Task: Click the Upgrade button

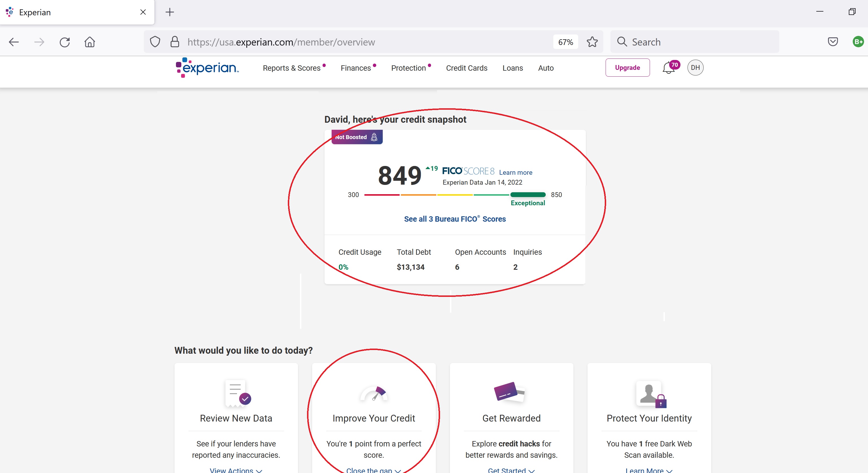Action: pyautogui.click(x=627, y=68)
